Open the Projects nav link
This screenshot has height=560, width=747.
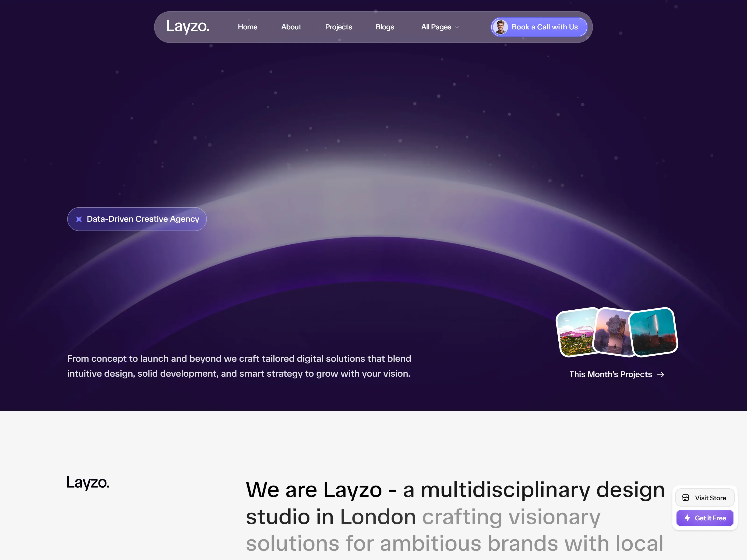[x=338, y=27]
